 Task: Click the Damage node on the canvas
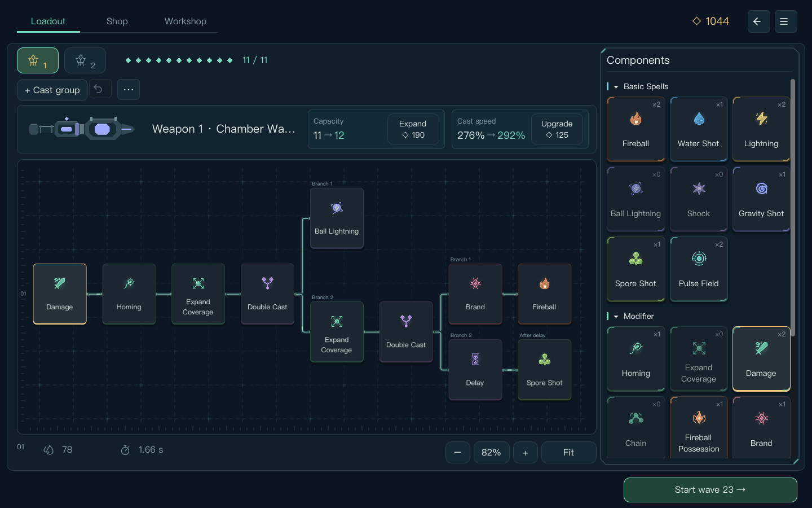pos(60,294)
